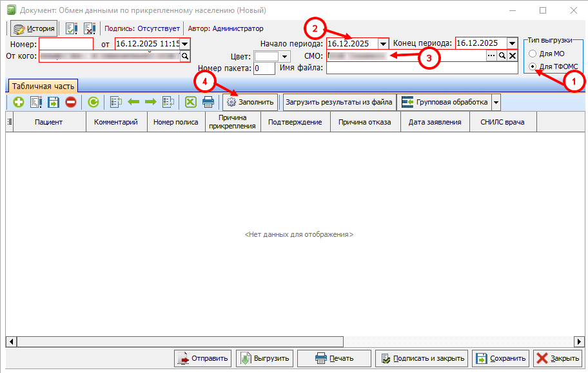This screenshot has height=373, width=588.
Task: Click into the 'Номер пакета' field
Action: (265, 68)
